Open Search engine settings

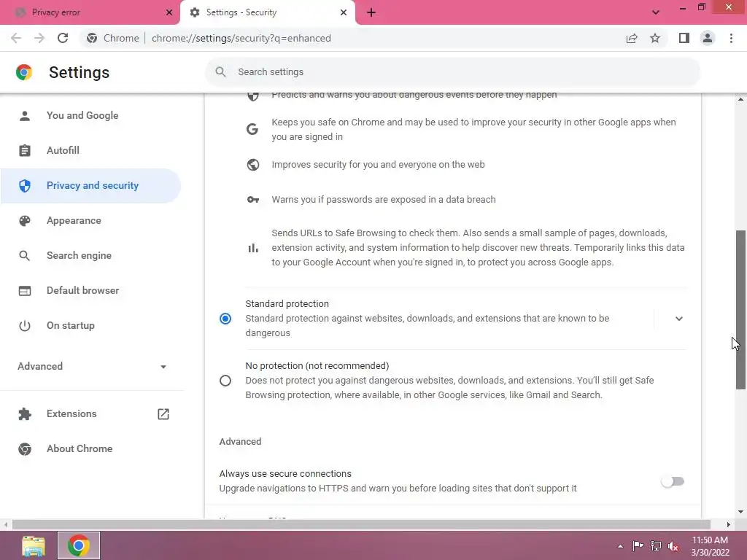90,256
